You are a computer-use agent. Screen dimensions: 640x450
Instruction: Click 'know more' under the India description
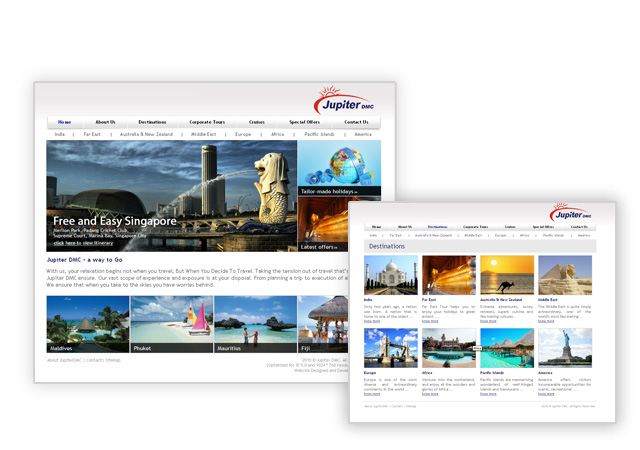(372, 321)
